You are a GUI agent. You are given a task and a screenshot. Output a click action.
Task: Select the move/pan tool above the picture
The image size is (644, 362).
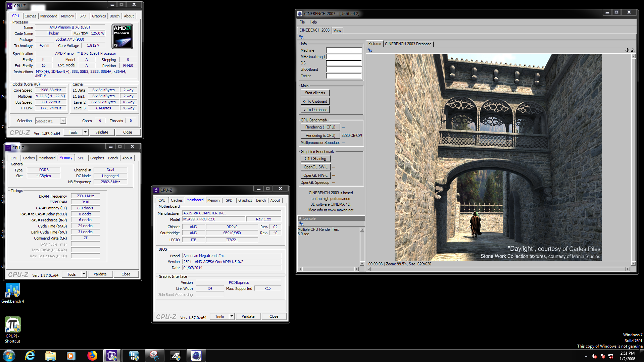click(x=627, y=50)
